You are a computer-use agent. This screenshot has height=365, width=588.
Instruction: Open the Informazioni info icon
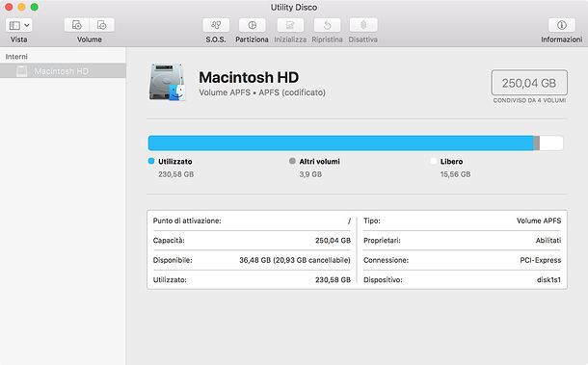pyautogui.click(x=561, y=25)
